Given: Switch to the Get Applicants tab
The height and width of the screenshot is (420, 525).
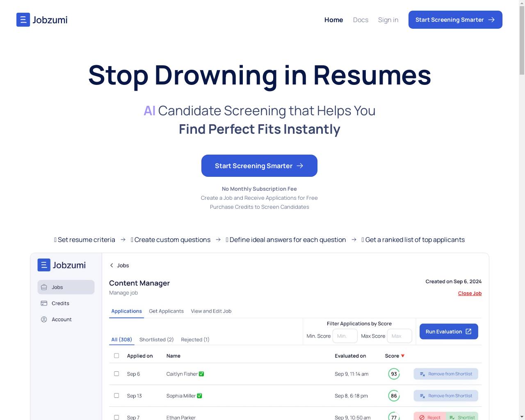Looking at the screenshot, I should [x=166, y=311].
